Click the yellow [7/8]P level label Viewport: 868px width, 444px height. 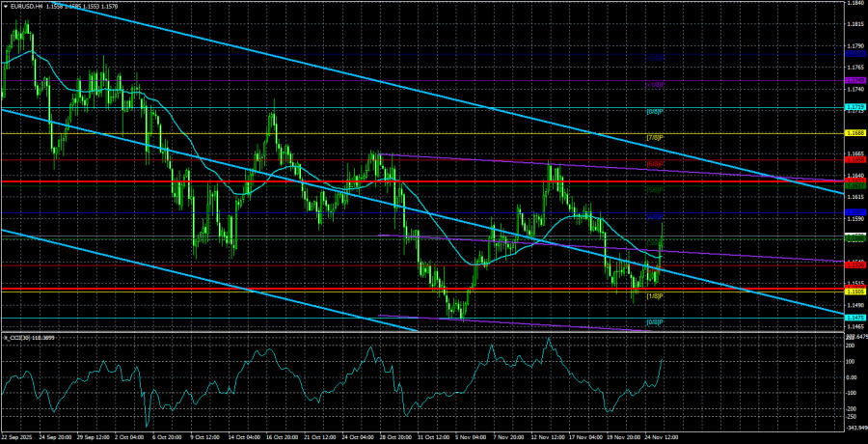click(654, 138)
